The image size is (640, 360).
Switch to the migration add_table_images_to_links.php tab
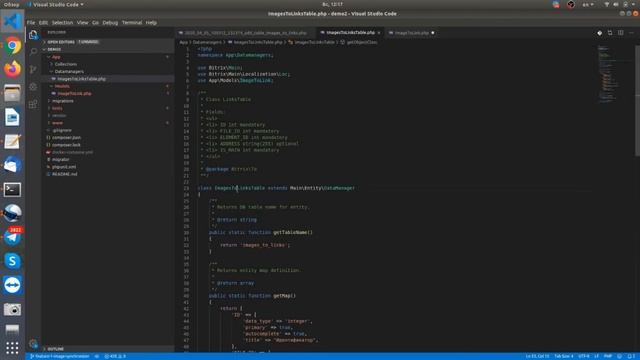(x=245, y=33)
